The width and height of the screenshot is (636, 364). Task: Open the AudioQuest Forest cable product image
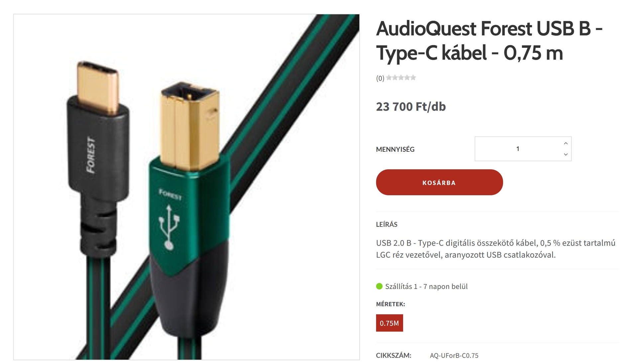point(186,187)
